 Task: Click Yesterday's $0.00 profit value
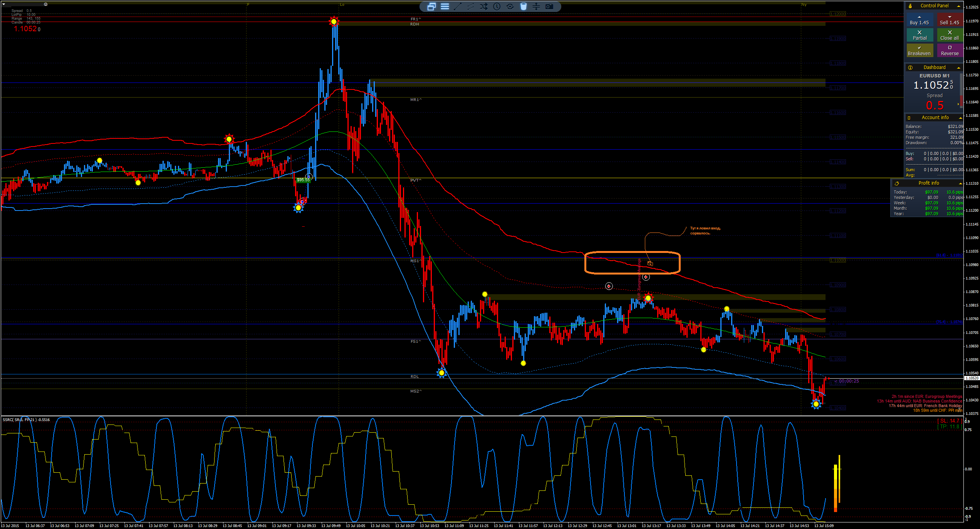click(x=933, y=197)
